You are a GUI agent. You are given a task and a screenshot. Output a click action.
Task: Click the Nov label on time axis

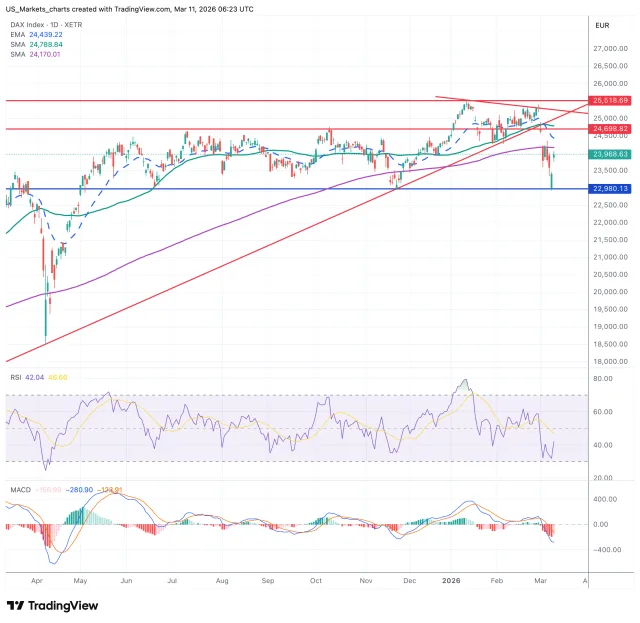[x=366, y=581]
